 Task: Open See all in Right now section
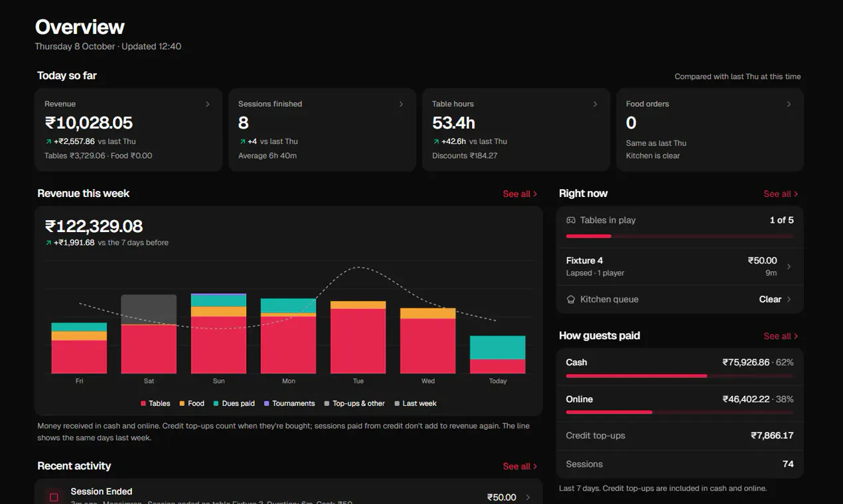781,194
